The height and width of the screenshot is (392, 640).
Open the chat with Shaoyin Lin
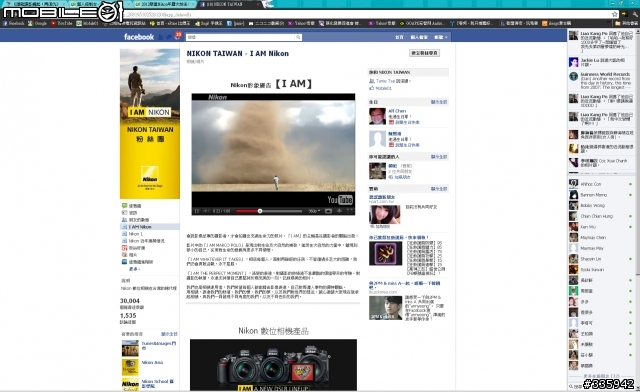tap(600, 259)
